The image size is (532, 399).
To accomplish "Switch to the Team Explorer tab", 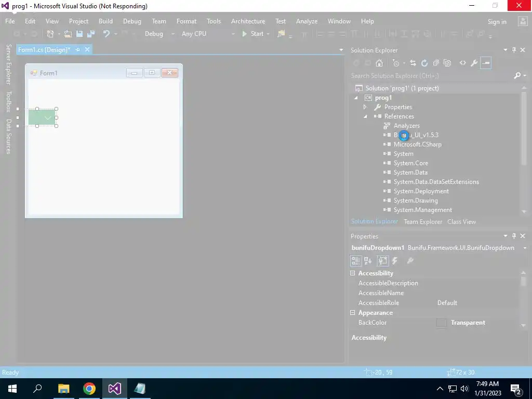I will click(423, 221).
